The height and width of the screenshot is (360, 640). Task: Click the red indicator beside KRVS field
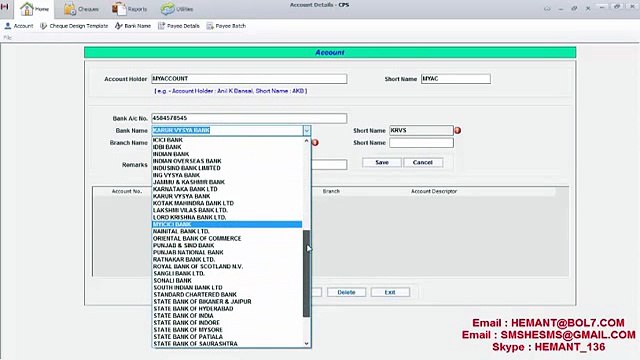coord(458,131)
